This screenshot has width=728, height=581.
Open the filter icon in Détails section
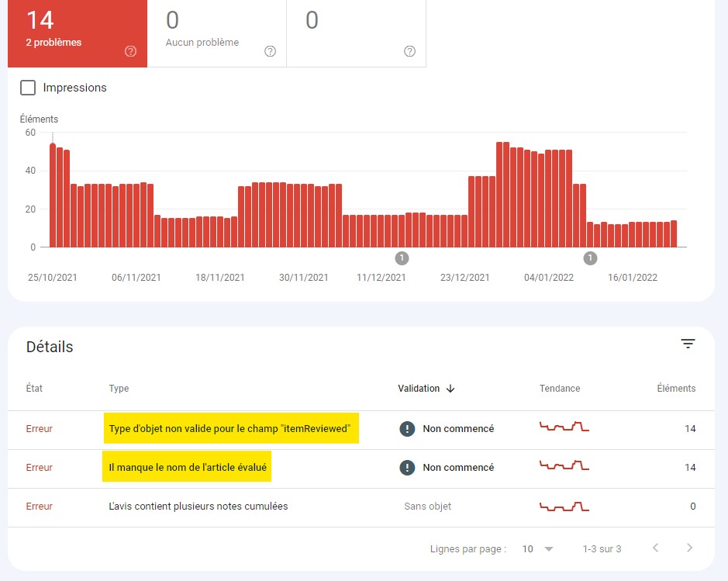tap(688, 344)
